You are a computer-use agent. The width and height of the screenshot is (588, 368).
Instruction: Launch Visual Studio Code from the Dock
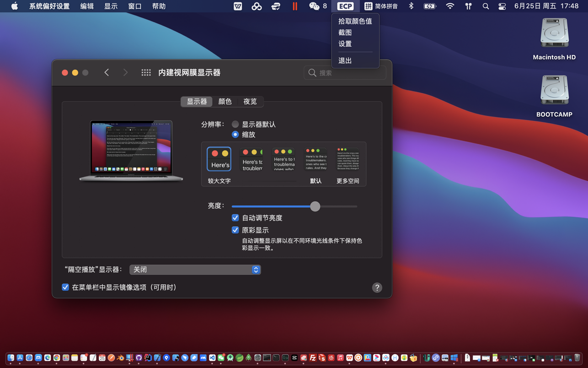[212, 358]
